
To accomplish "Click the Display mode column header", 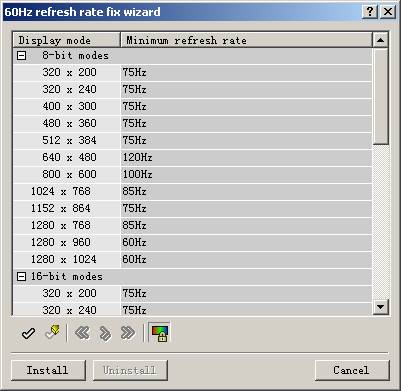I will point(67,40).
